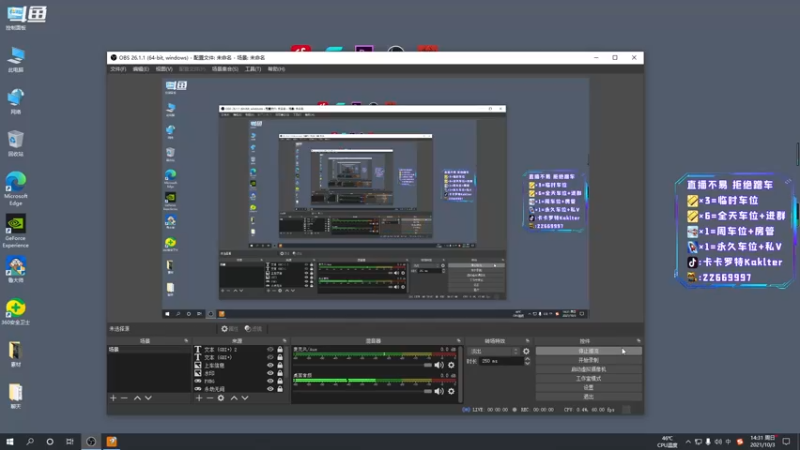
Task: Toggle visibility of the 文本 (GDI+) source
Action: pos(270,357)
